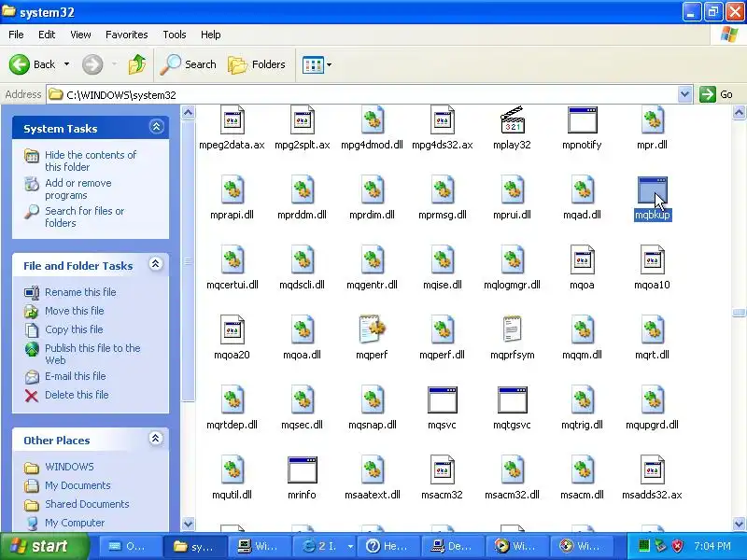The width and height of the screenshot is (747, 560).
Task: Select the mpg4dmod.dll file icon
Action: click(372, 120)
